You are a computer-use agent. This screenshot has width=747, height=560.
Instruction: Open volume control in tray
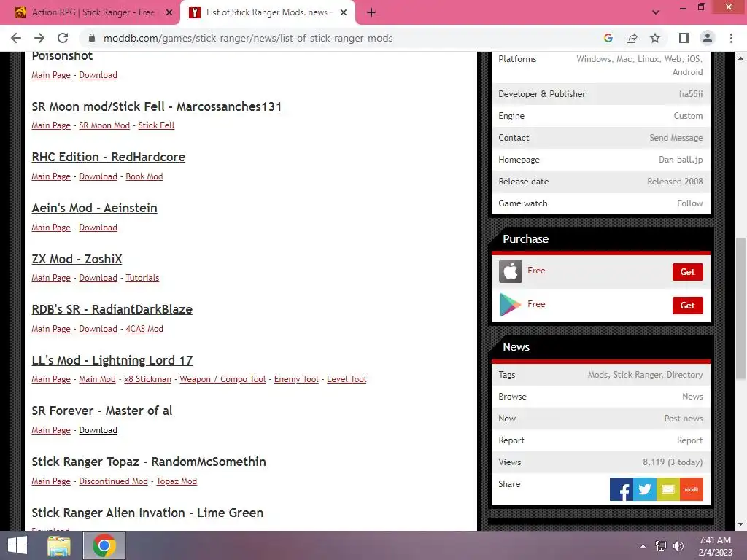pyautogui.click(x=678, y=546)
